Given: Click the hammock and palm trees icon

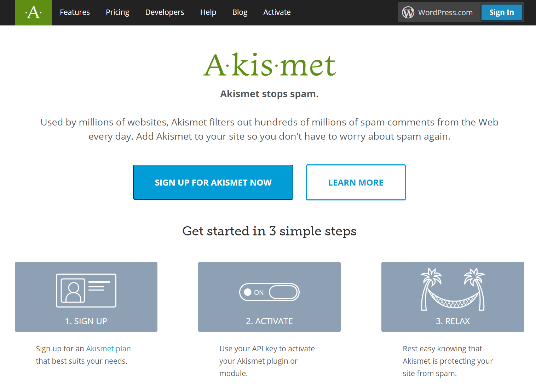Looking at the screenshot, I should pos(453,289).
